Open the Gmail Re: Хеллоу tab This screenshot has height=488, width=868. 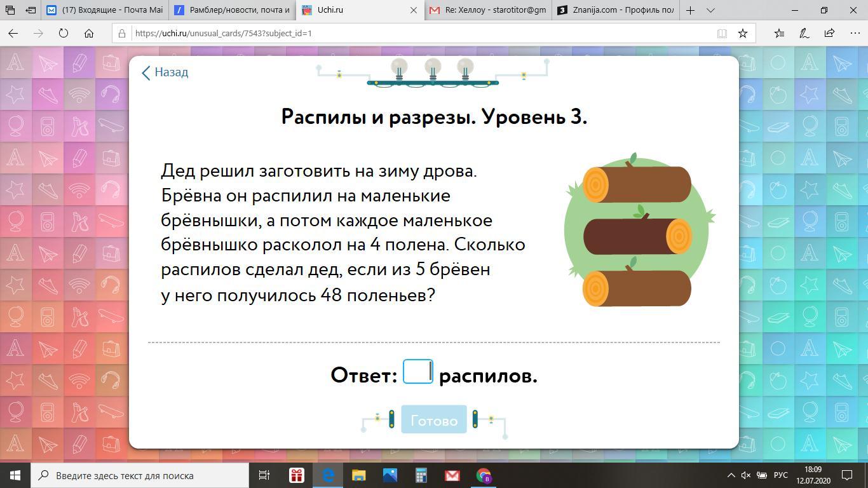pyautogui.click(x=488, y=10)
